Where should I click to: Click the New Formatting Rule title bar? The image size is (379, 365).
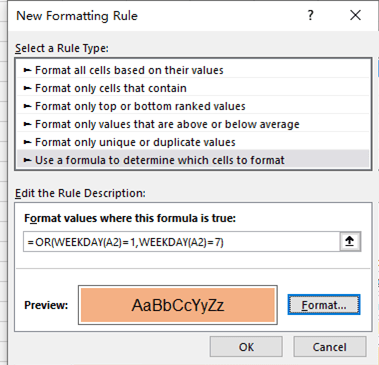157,16
